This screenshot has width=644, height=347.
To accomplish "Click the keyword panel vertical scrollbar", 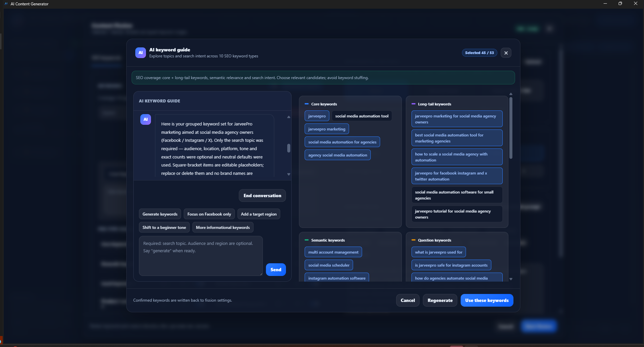I will click(x=511, y=128).
